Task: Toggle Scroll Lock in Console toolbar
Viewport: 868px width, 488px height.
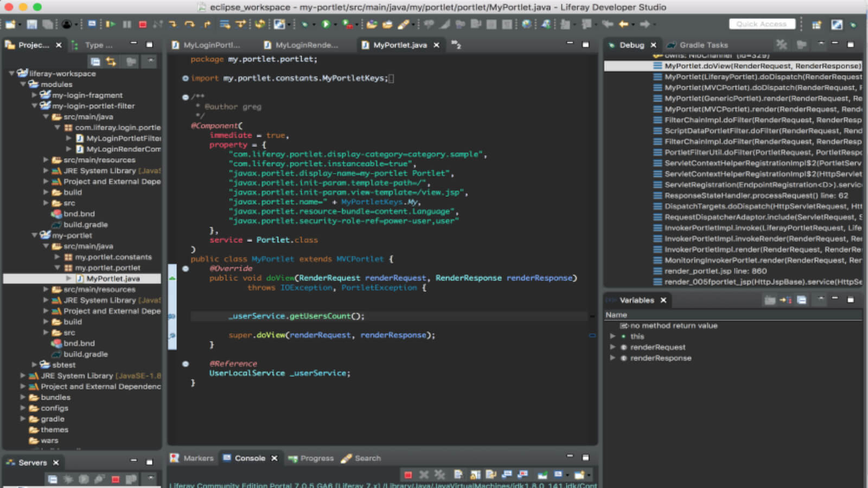Action: pyautogui.click(x=475, y=475)
